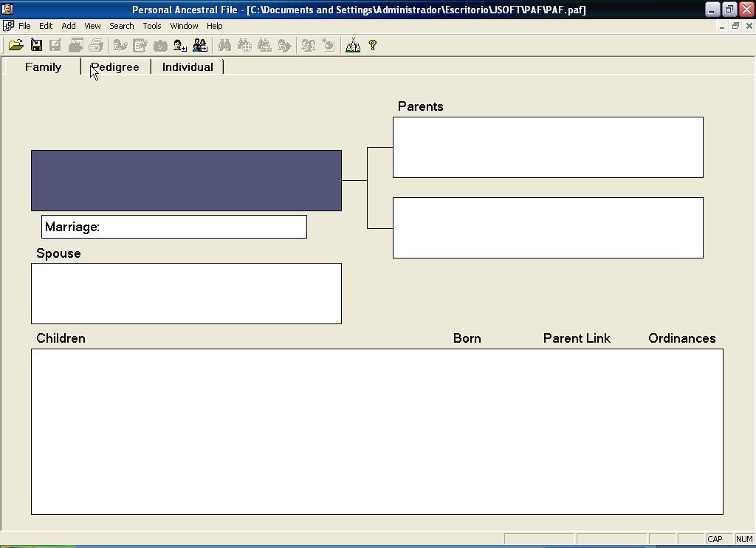Open the print preview icon
Screen dimensions: 756x548
tap(76, 45)
